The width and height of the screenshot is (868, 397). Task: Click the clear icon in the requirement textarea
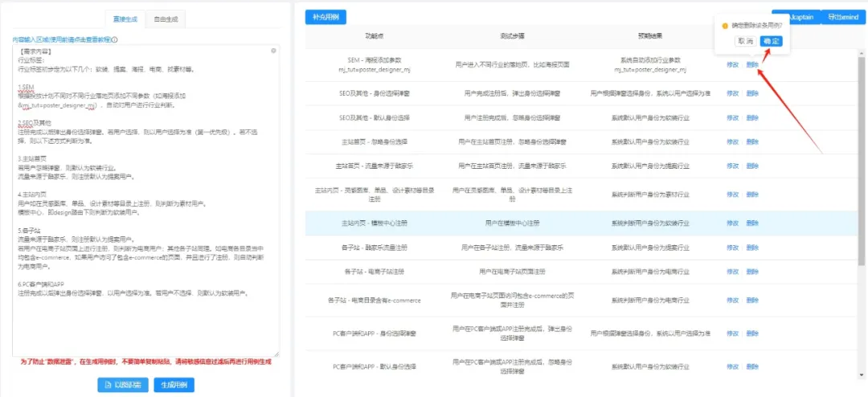click(x=273, y=51)
